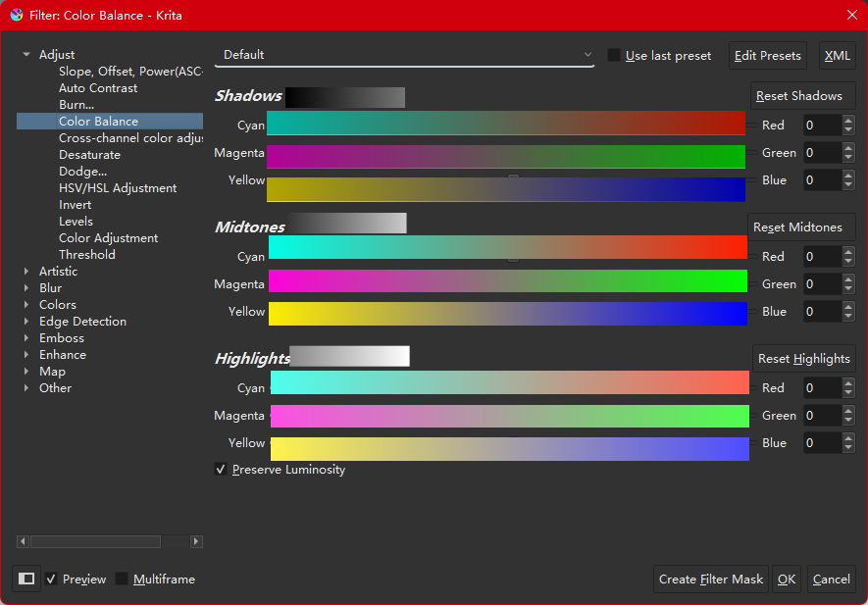Increment the Shadows Red spinbox up arrow
This screenshot has width=868, height=605.
click(x=848, y=120)
